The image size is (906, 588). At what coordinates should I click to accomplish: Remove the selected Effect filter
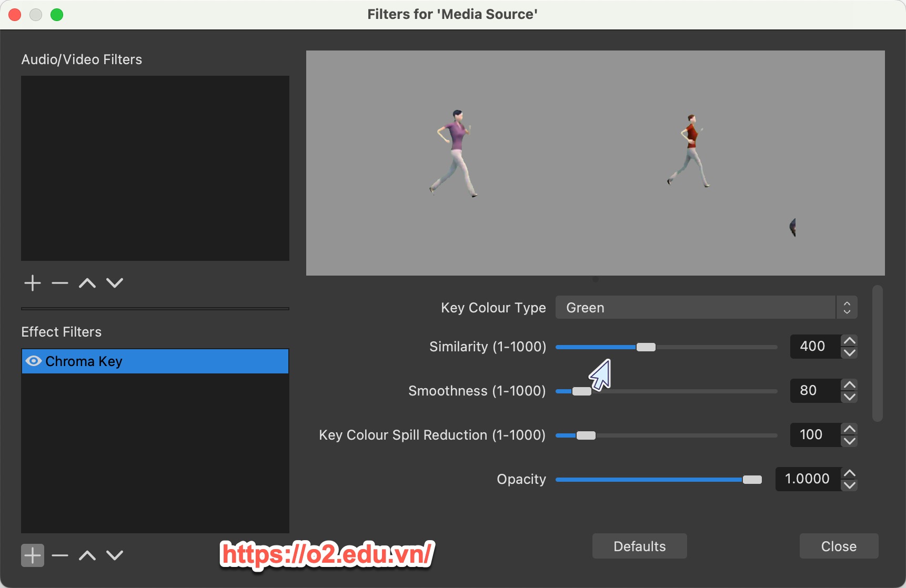click(60, 555)
